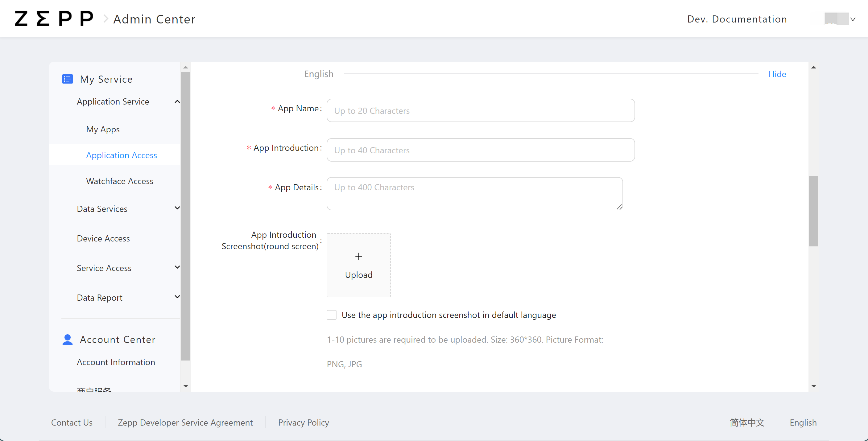The width and height of the screenshot is (868, 441).
Task: Collapse the Application Service section
Action: (177, 101)
